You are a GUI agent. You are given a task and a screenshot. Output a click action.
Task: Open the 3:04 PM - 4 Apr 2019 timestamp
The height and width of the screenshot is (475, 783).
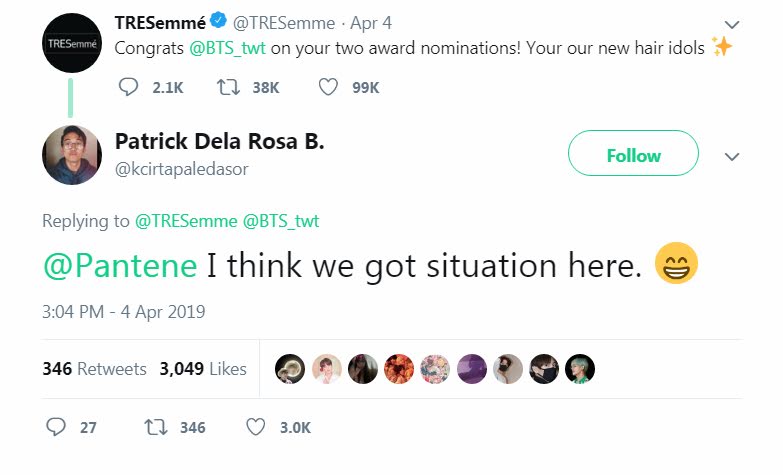pos(123,312)
